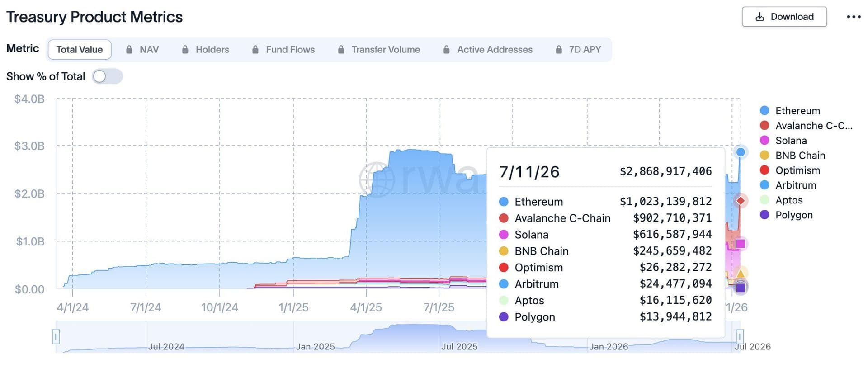868x368 pixels.
Task: Click the lock icon beside Holders
Action: 185,50
